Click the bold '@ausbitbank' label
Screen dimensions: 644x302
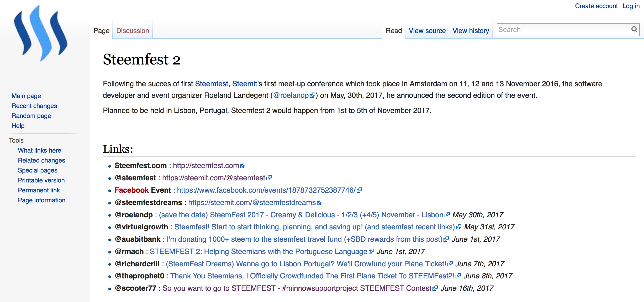138,239
